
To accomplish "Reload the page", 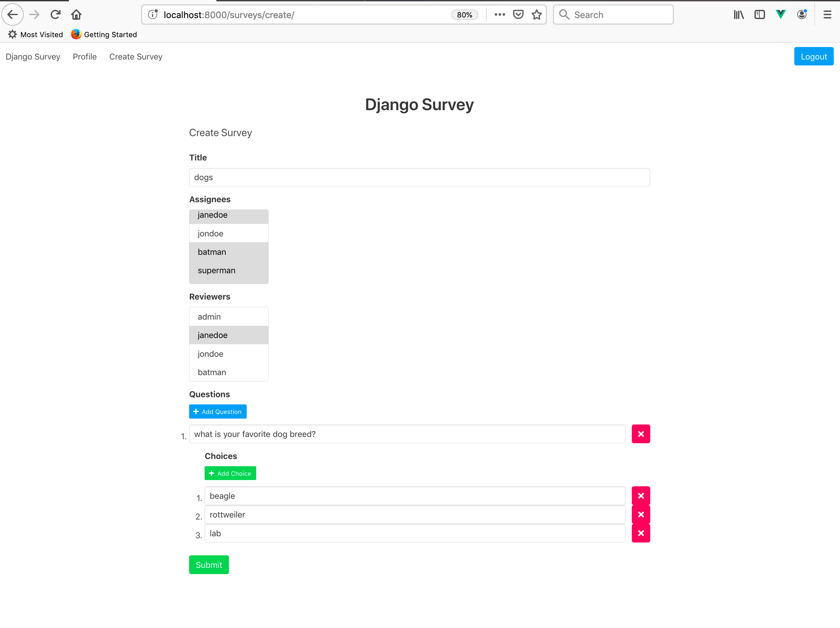I will click(x=56, y=14).
